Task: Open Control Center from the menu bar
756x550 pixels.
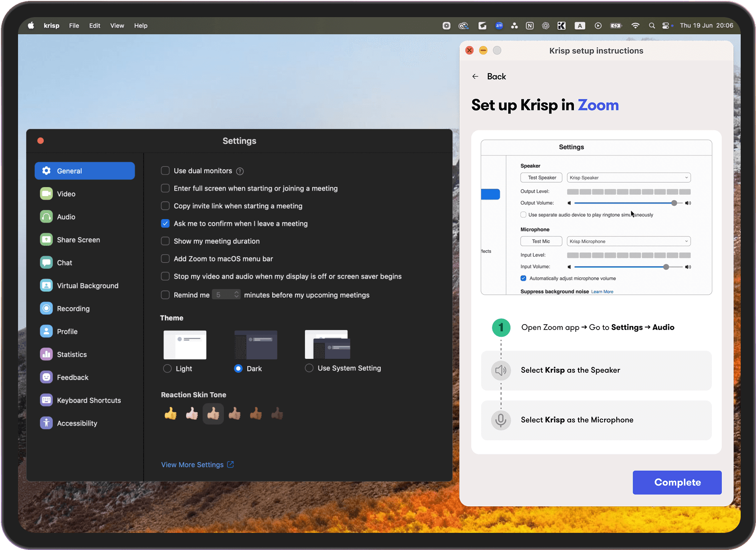Action: (x=666, y=26)
